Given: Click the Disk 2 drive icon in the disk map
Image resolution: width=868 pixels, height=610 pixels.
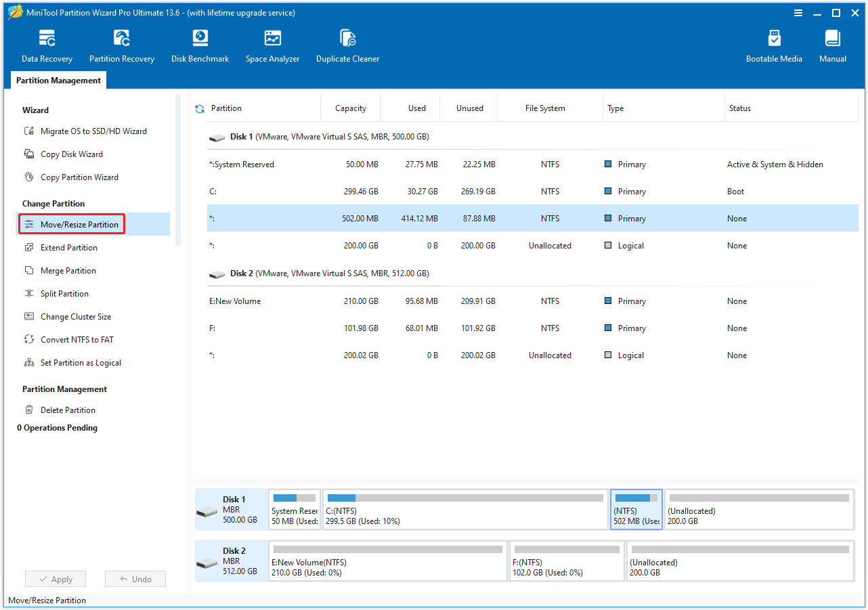Looking at the screenshot, I should [207, 563].
